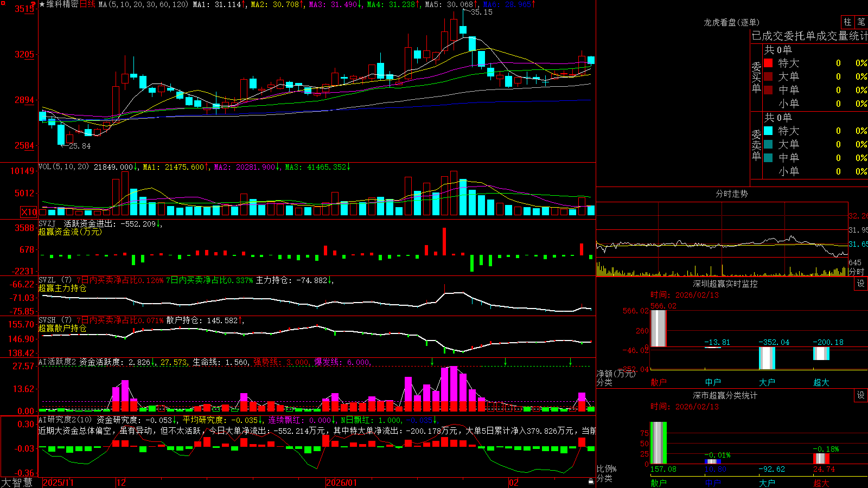Click the 超赢散户持仓 label
868x488 pixels.
pos(62,328)
